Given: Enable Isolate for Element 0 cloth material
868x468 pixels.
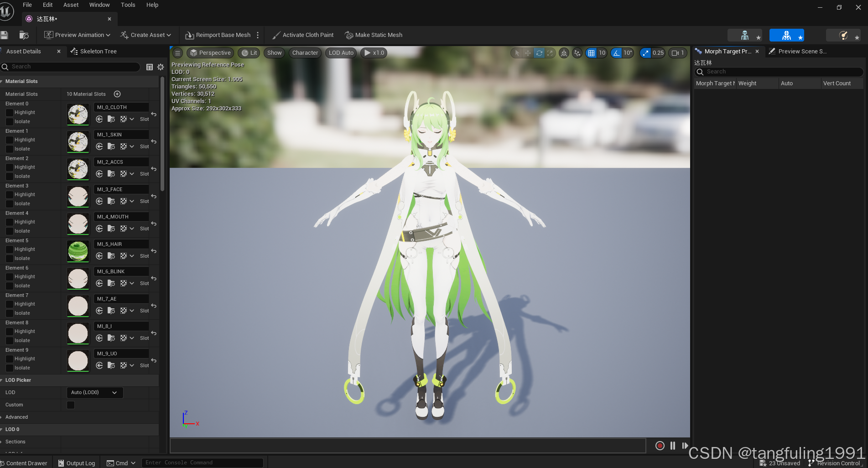Looking at the screenshot, I should coord(10,121).
